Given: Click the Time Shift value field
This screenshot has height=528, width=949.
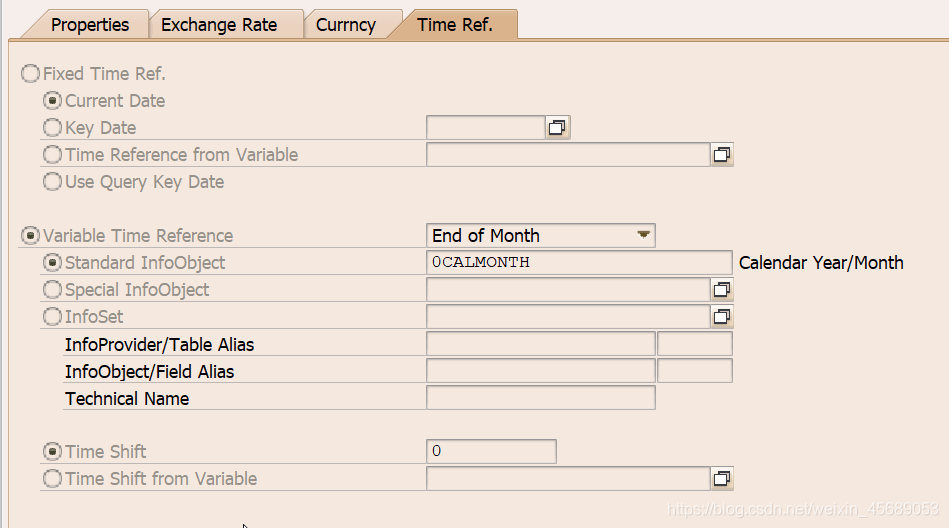Looking at the screenshot, I should tap(490, 452).
